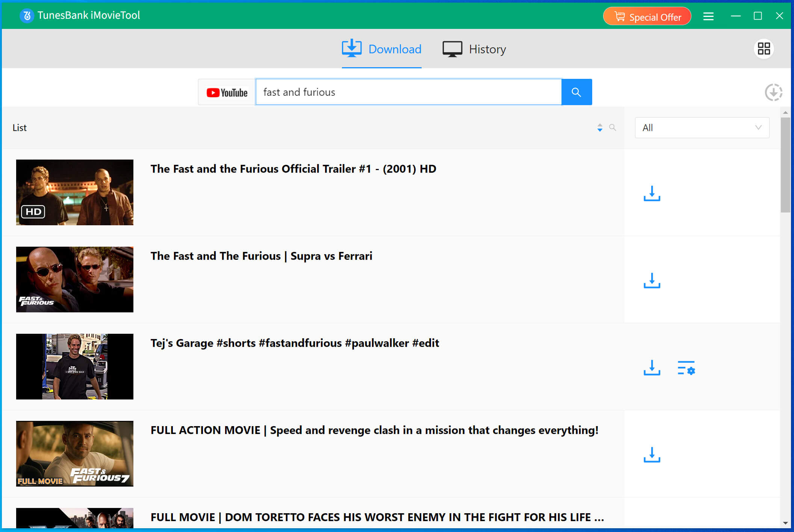Open thumbnail of FULL ACTION MOVIE Fast & Furious 7
Image resolution: width=794 pixels, height=532 pixels.
click(x=75, y=454)
